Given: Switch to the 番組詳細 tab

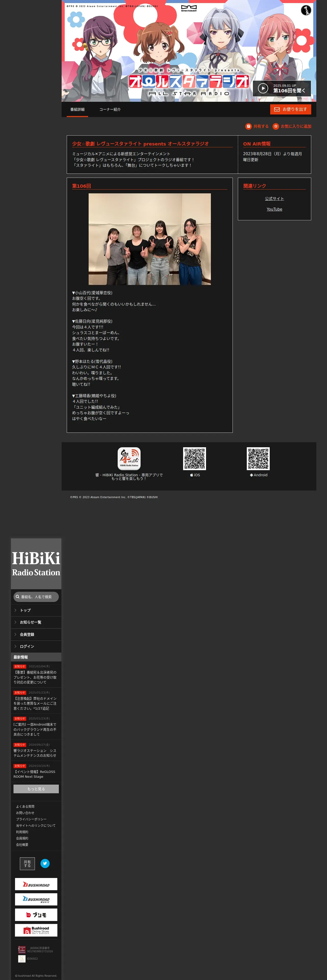Looking at the screenshot, I should (x=77, y=110).
